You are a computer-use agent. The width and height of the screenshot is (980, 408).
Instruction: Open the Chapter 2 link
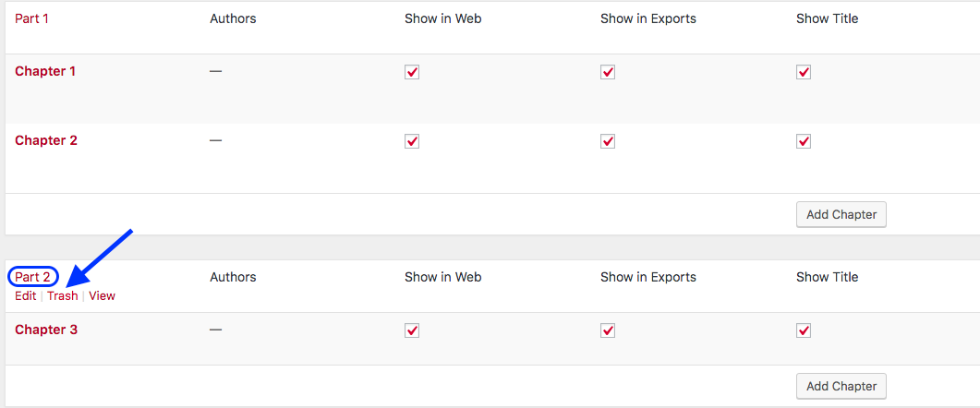pyautogui.click(x=46, y=140)
